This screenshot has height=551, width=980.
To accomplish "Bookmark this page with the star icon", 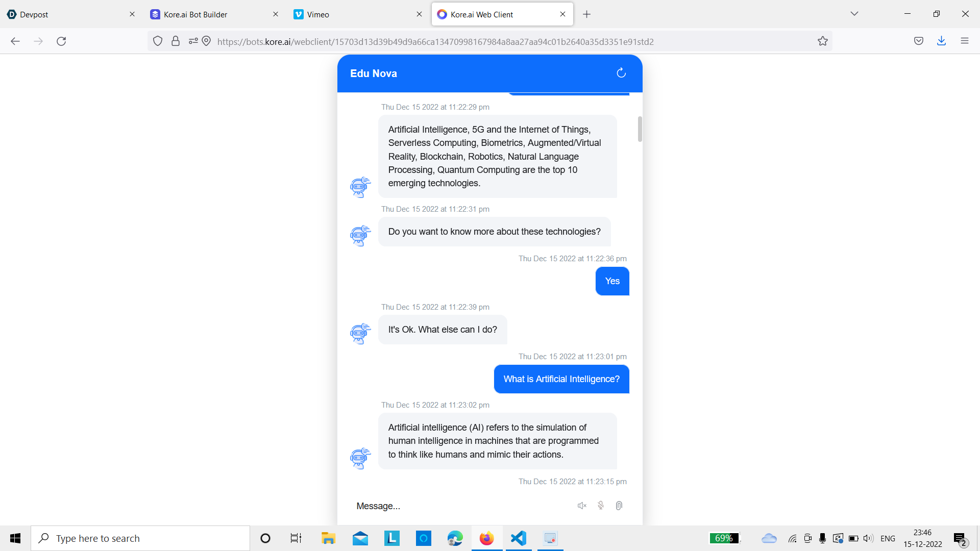I will [x=822, y=41].
